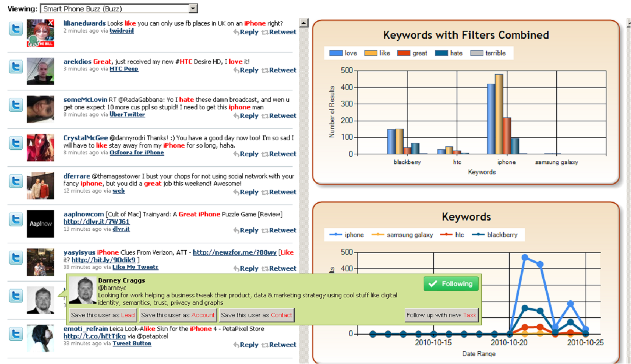Open lilianedwards profile link
The width and height of the screenshot is (631, 364).
tap(85, 23)
